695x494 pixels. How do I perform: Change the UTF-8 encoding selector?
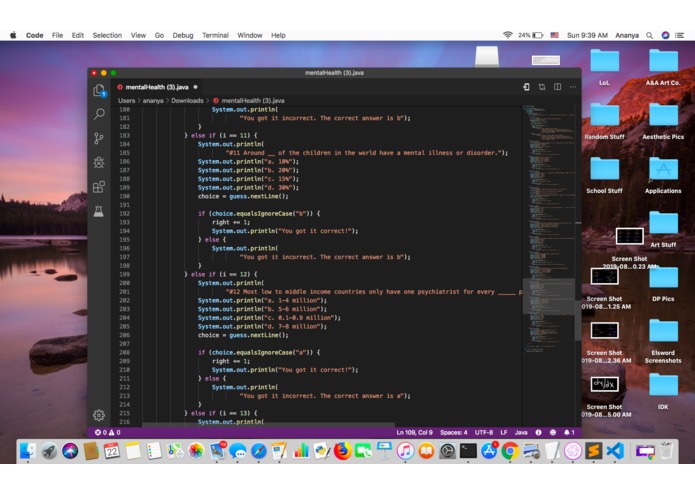tap(484, 432)
